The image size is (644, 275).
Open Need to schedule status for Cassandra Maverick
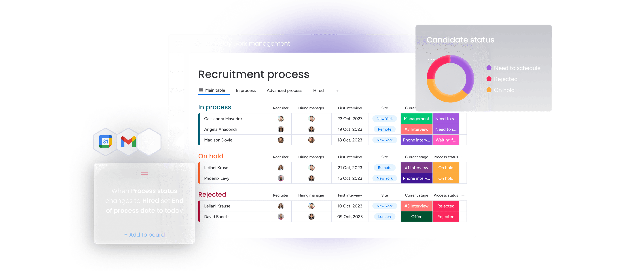point(446,118)
